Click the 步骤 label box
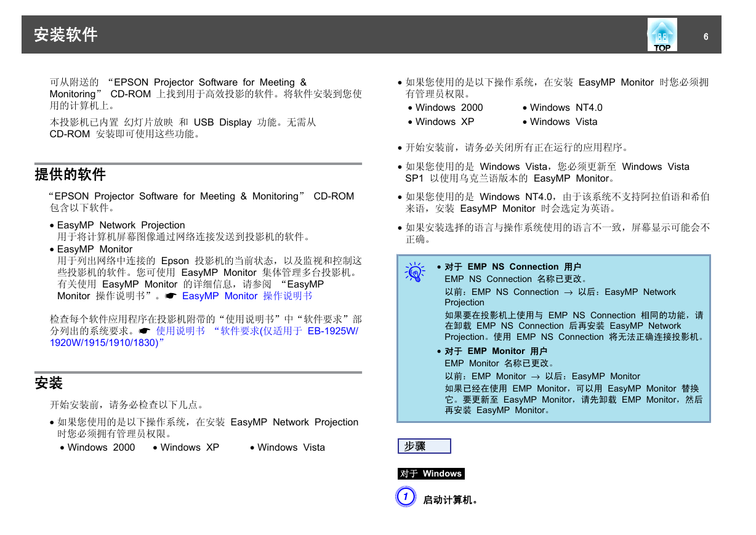 click(x=424, y=446)
